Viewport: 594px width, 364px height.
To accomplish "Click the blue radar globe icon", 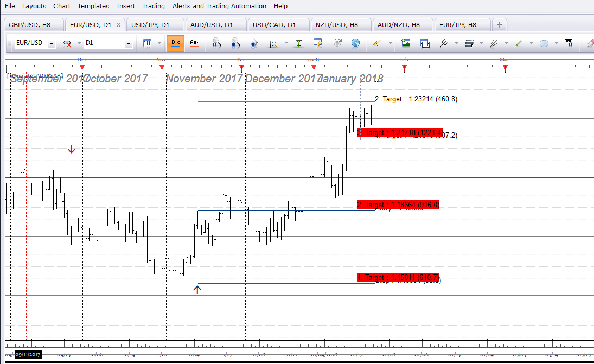I will (x=355, y=43).
